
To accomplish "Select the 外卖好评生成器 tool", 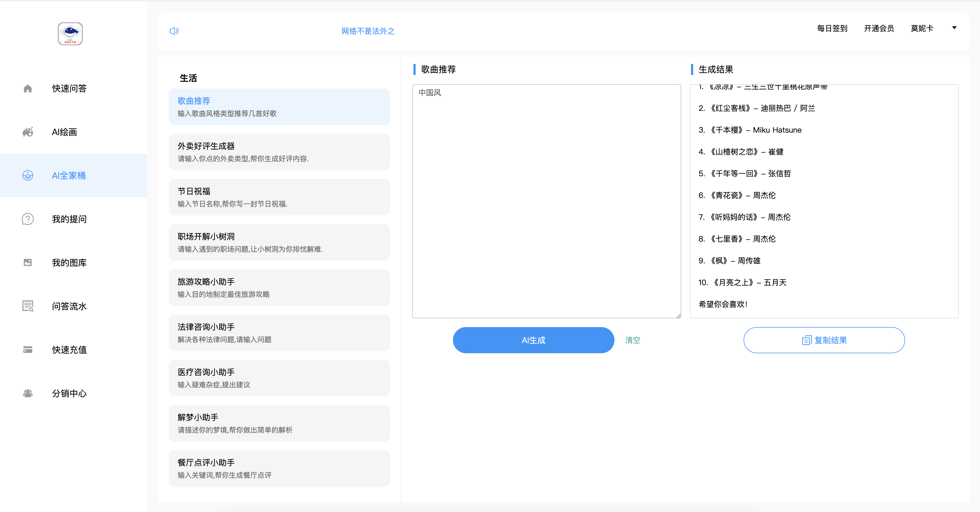I will pos(279,152).
